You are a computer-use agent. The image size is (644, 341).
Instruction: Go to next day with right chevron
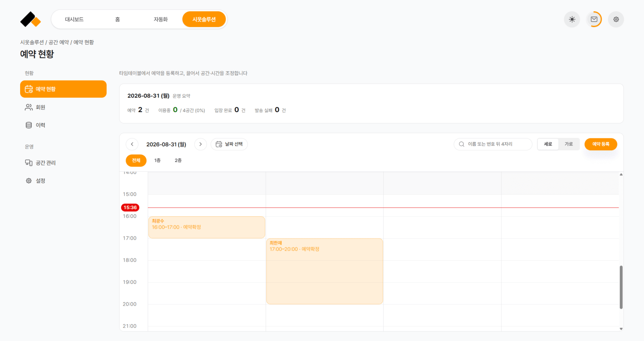[200, 144]
